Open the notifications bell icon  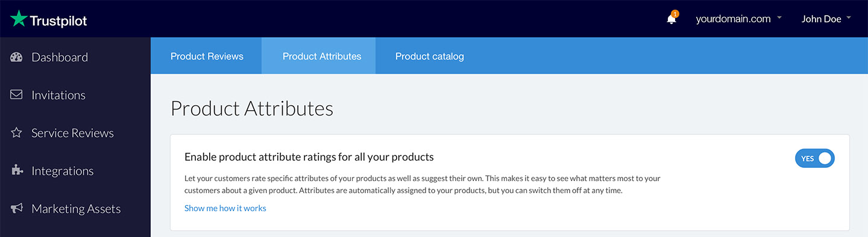(x=671, y=19)
